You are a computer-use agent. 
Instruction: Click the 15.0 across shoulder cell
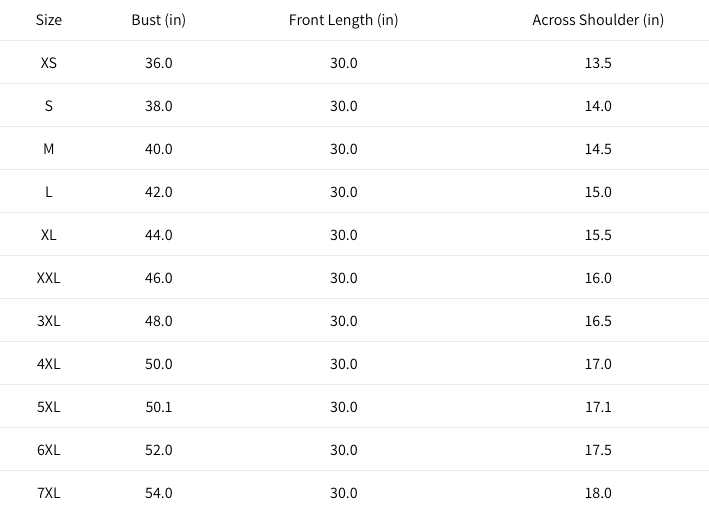click(598, 192)
